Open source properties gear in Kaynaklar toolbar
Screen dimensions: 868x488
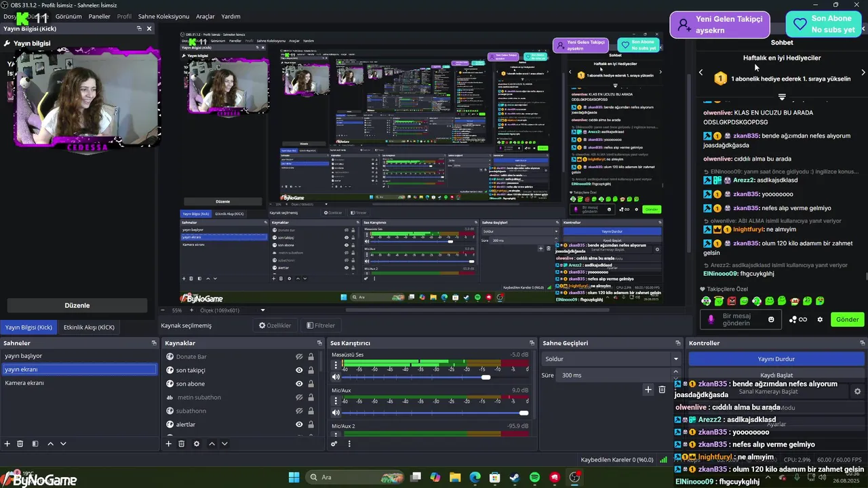(197, 444)
